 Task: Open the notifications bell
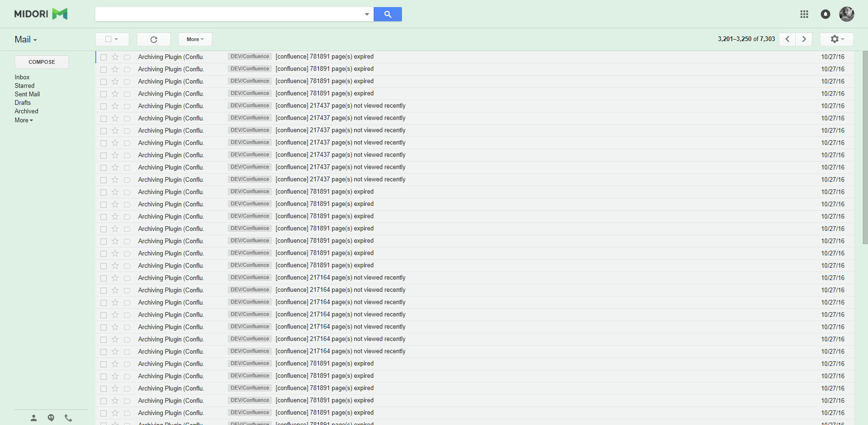(826, 14)
